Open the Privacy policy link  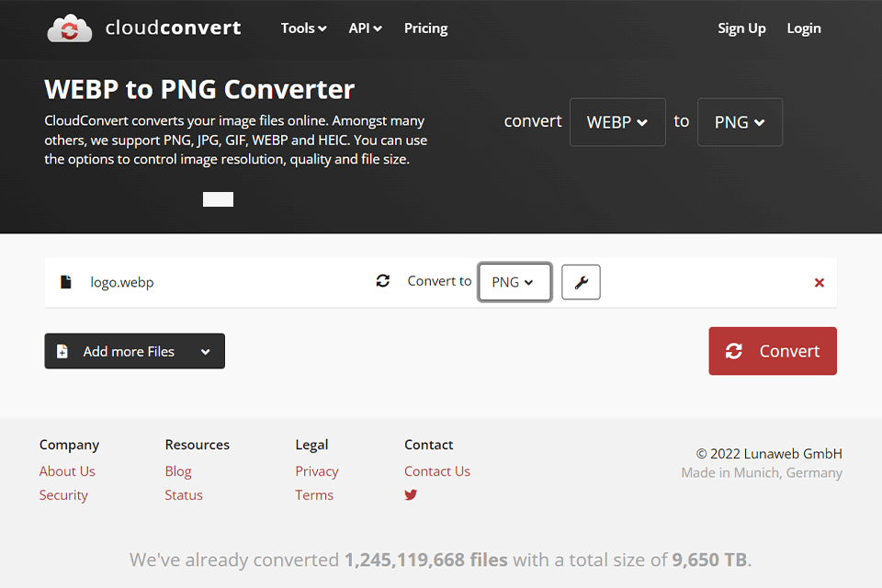(x=317, y=471)
